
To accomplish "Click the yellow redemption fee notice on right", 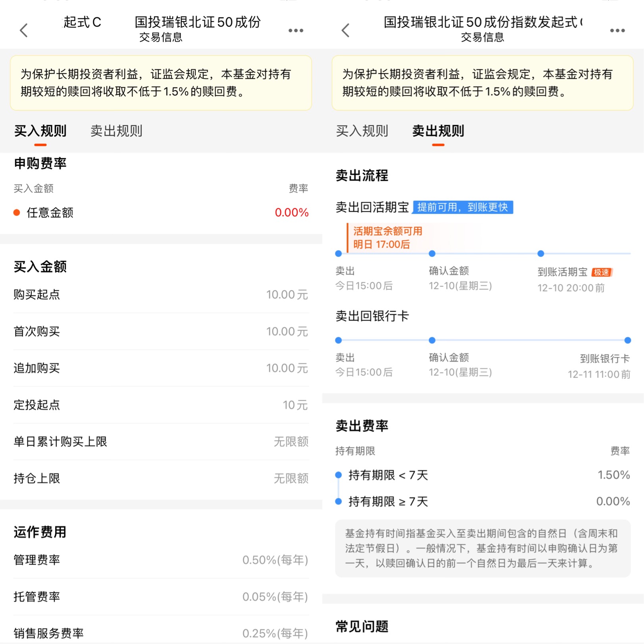I will click(482, 83).
